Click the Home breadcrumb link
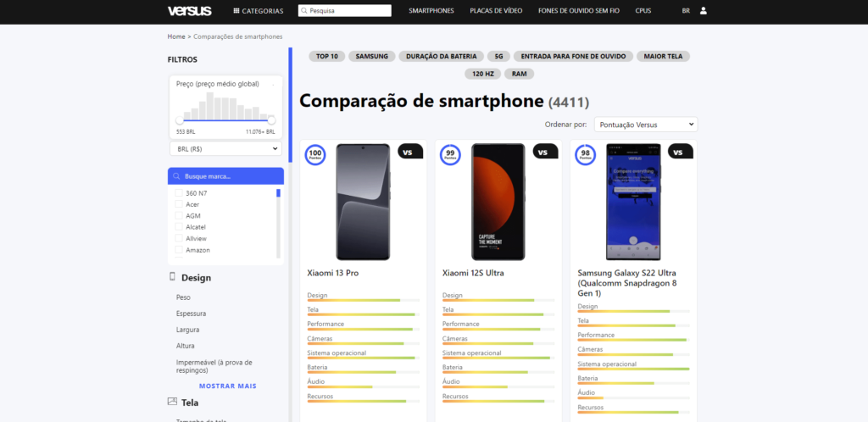Screen dimensions: 868x422 [176, 36]
